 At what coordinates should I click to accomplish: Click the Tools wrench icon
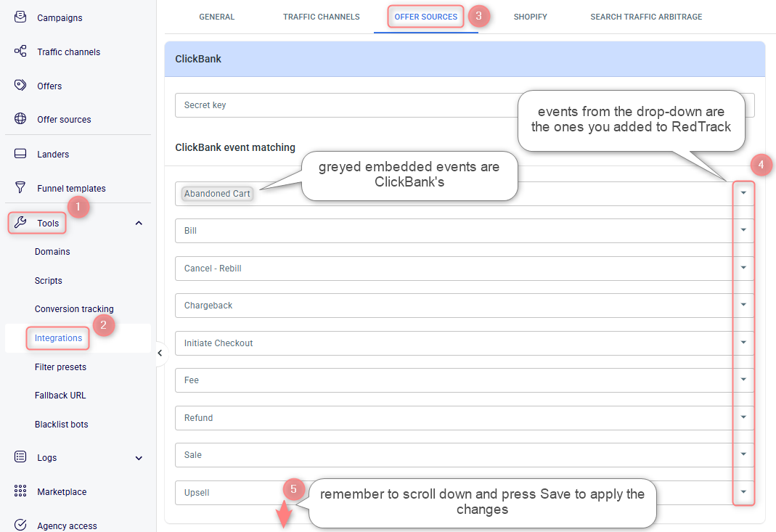coord(20,222)
